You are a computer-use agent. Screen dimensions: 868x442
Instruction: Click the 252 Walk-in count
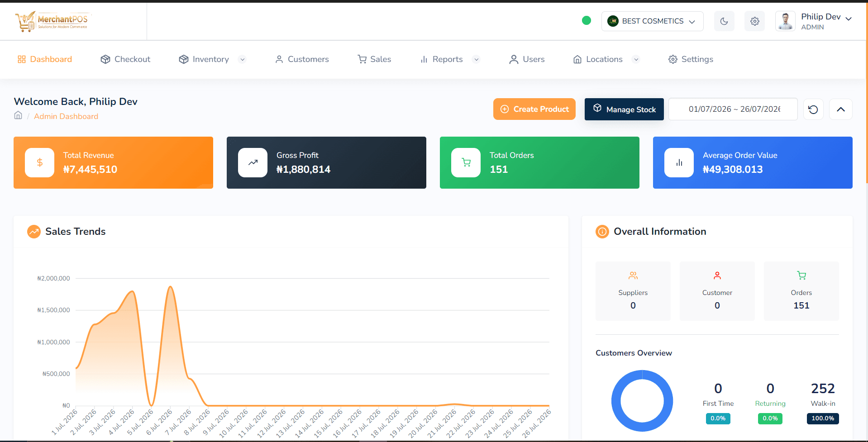[823, 389]
